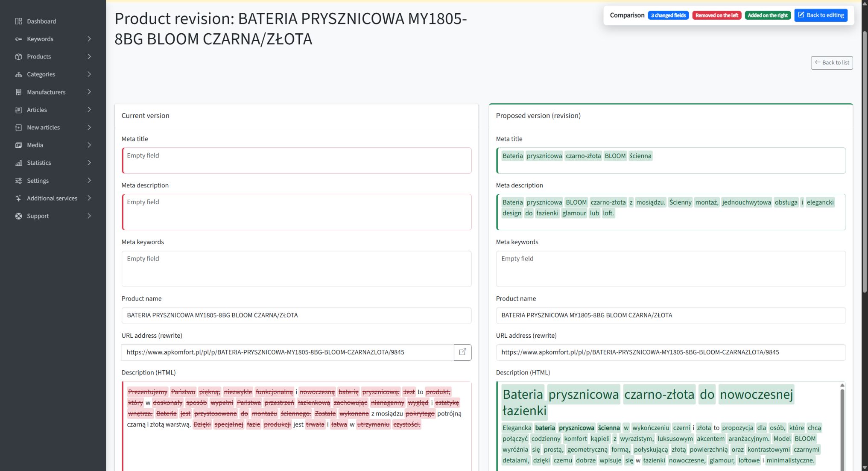Click the left arrow icon in Back to list
The height and width of the screenshot is (471, 868).
point(818,62)
